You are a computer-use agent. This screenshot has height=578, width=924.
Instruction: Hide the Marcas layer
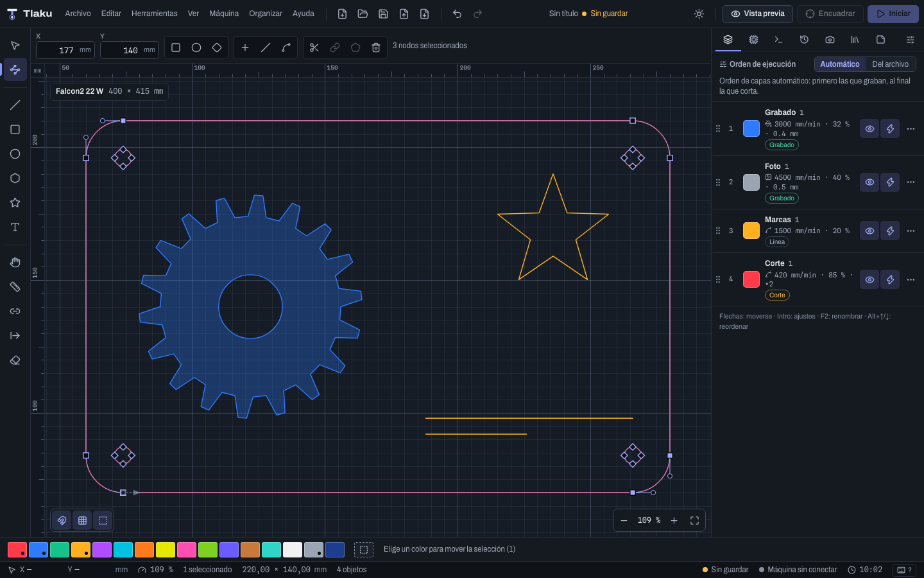pyautogui.click(x=869, y=231)
